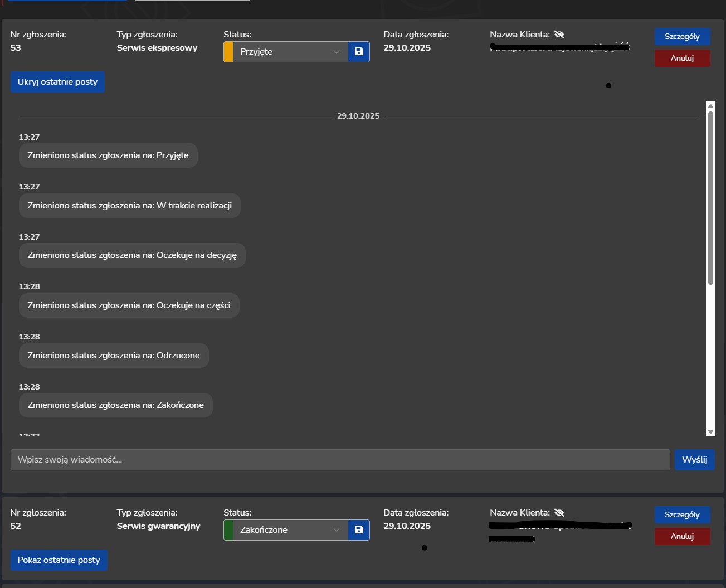This screenshot has width=726, height=588.
Task: Open Szczegóły for ticket 52
Action: click(x=682, y=514)
